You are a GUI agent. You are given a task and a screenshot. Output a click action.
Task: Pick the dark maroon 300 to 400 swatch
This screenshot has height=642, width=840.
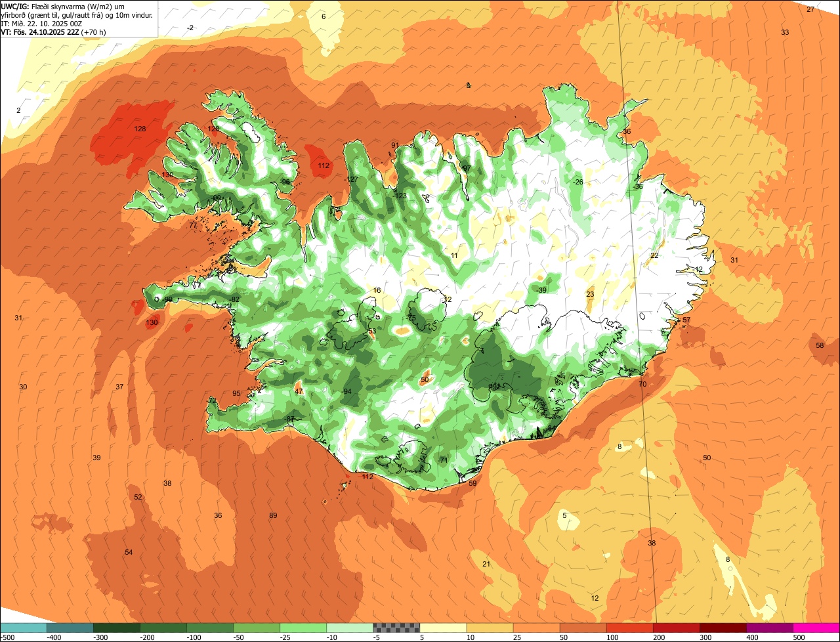pos(723,628)
